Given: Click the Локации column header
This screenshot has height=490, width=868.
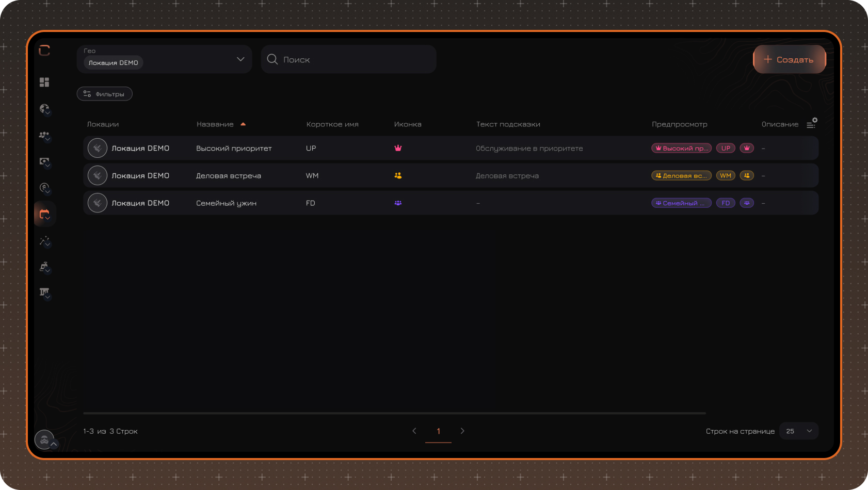Looking at the screenshot, I should [103, 124].
